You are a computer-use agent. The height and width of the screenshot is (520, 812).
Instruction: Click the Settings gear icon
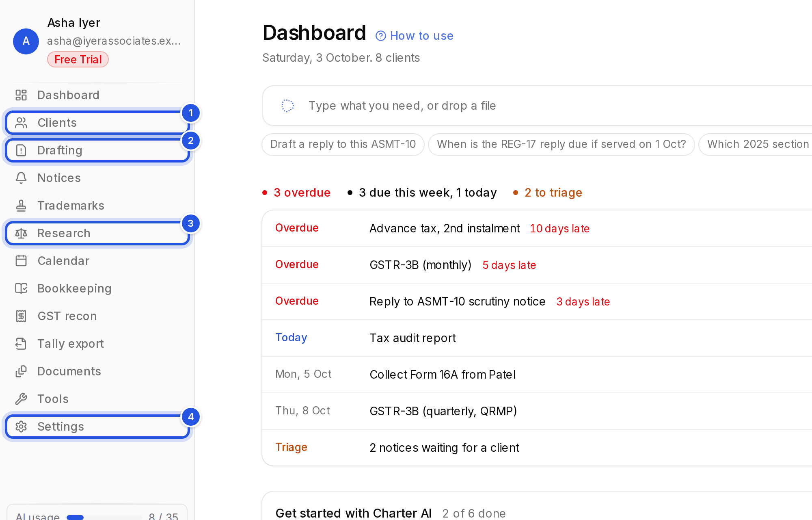[x=21, y=427]
